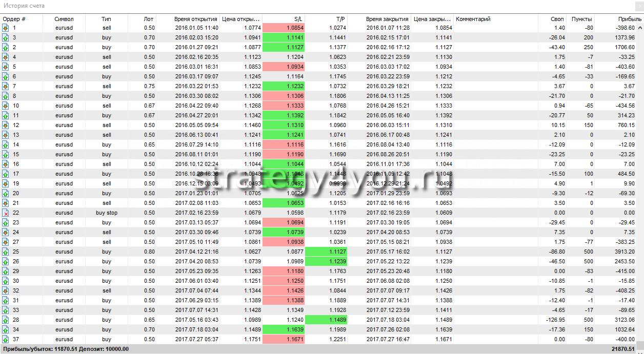Click the order icon for order 17

click(x=6, y=174)
